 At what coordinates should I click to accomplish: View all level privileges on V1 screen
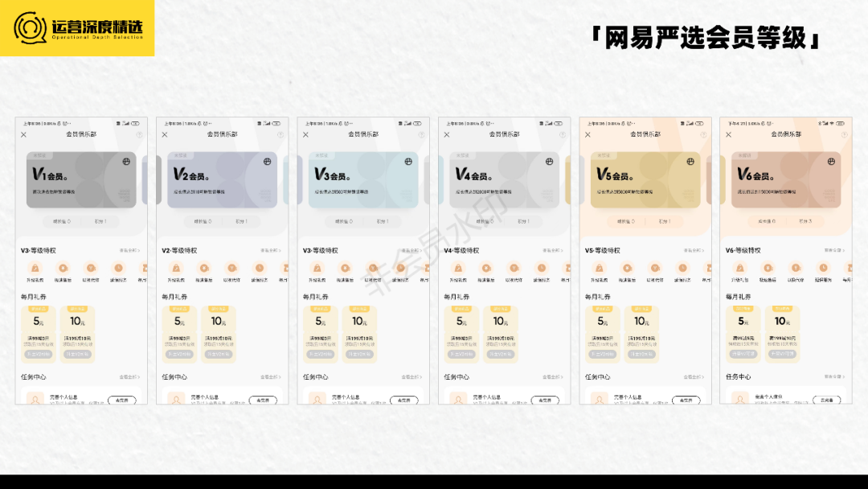tap(129, 250)
